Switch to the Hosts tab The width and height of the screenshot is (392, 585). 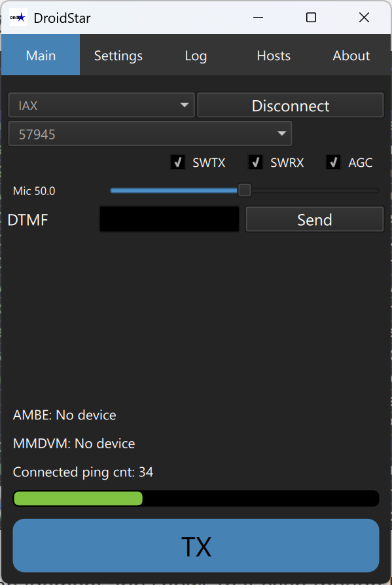point(273,56)
